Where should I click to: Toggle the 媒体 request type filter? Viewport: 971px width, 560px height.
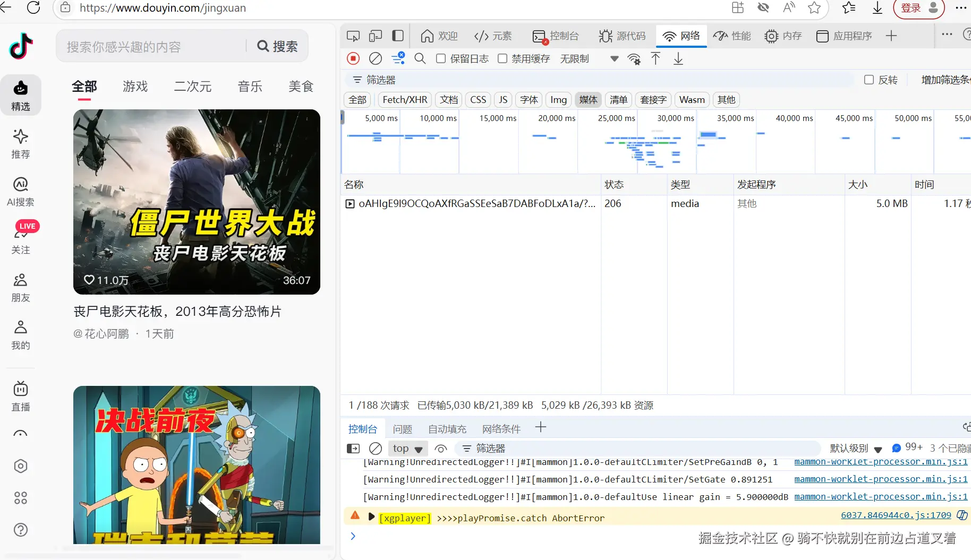point(589,100)
